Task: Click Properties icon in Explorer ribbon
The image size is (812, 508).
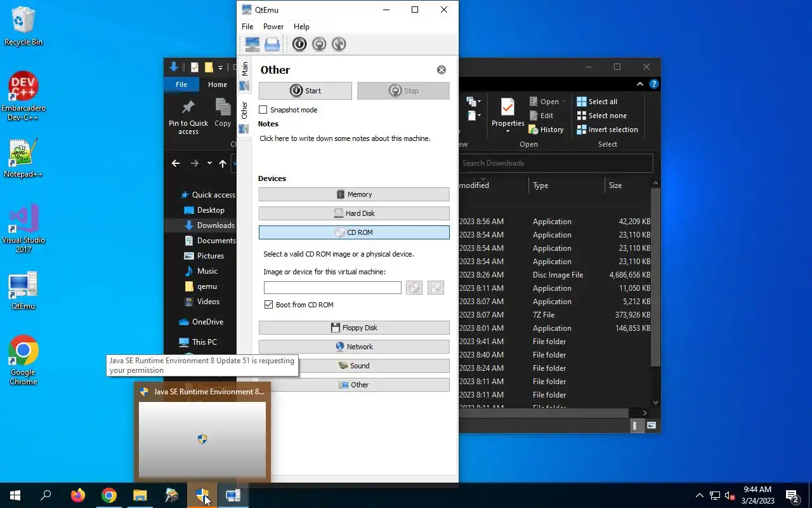Action: (x=508, y=108)
